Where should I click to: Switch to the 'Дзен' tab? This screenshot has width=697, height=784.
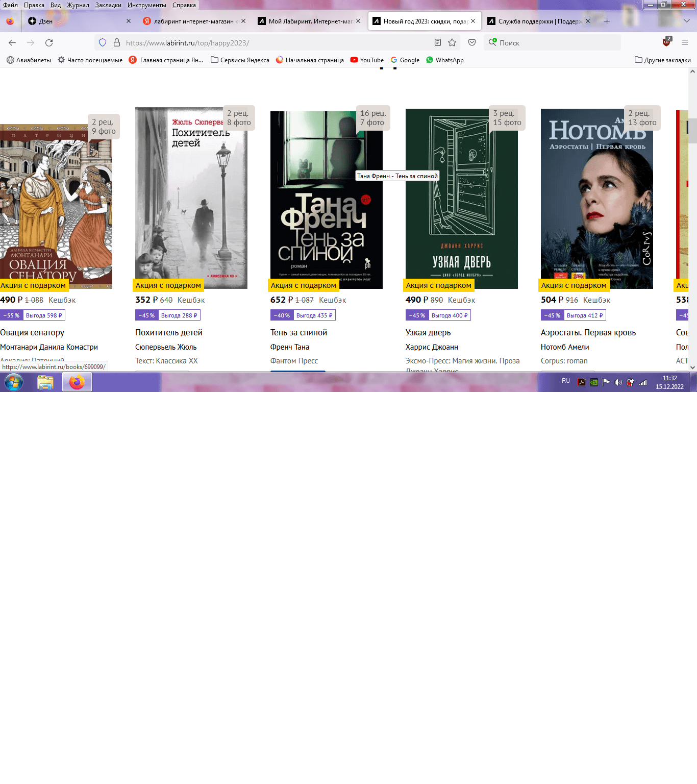[79, 21]
